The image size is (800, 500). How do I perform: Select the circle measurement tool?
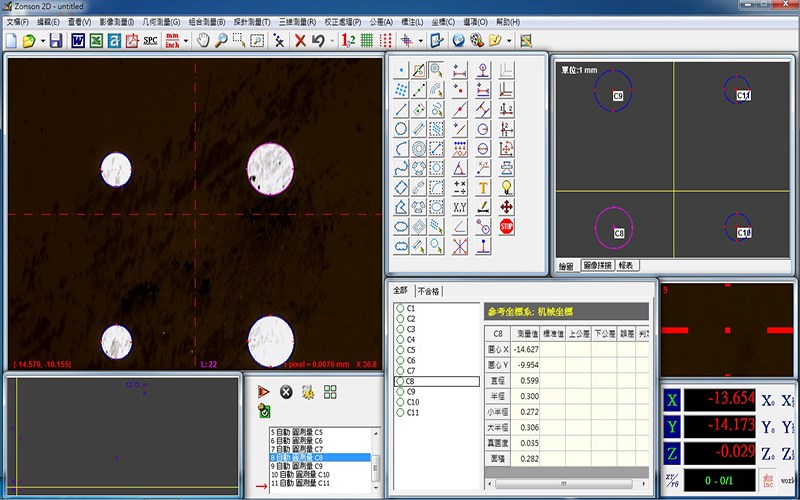click(x=401, y=129)
